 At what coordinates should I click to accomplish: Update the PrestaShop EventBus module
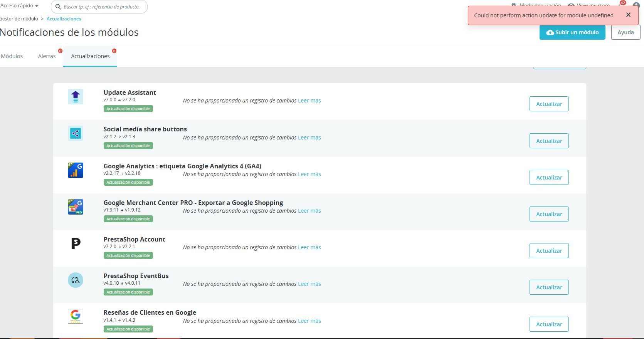coord(549,287)
